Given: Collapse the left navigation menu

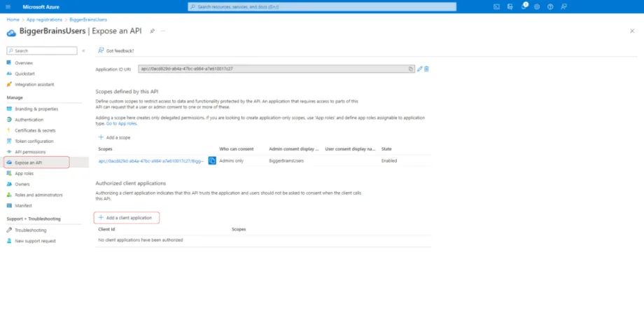Looking at the screenshot, I should pos(83,51).
